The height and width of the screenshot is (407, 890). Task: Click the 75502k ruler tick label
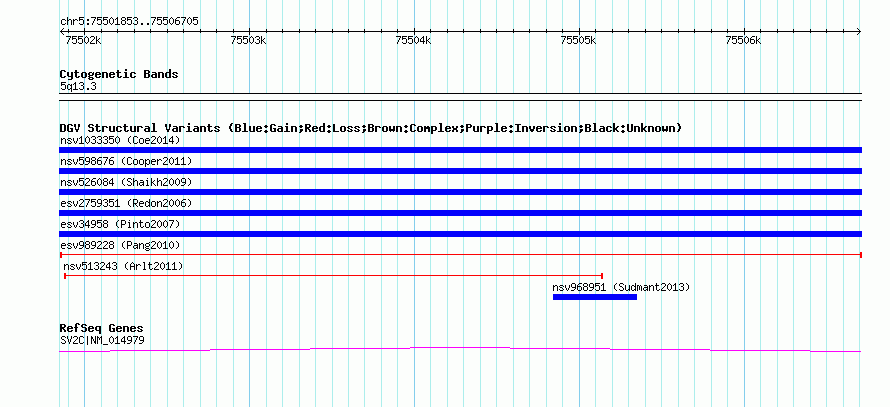[83, 40]
